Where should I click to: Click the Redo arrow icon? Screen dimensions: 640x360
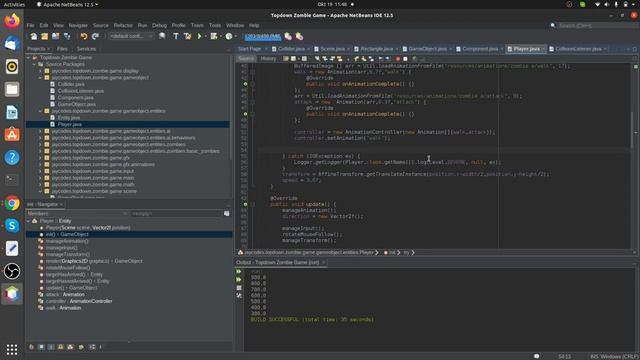(x=96, y=36)
